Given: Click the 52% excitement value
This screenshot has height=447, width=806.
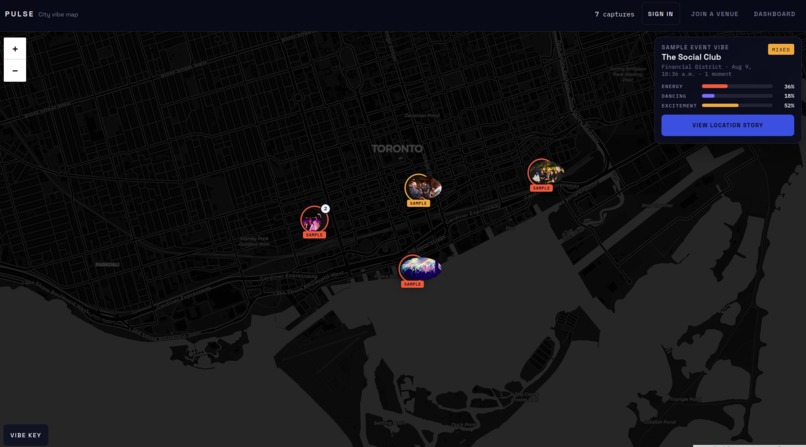Looking at the screenshot, I should point(789,105).
